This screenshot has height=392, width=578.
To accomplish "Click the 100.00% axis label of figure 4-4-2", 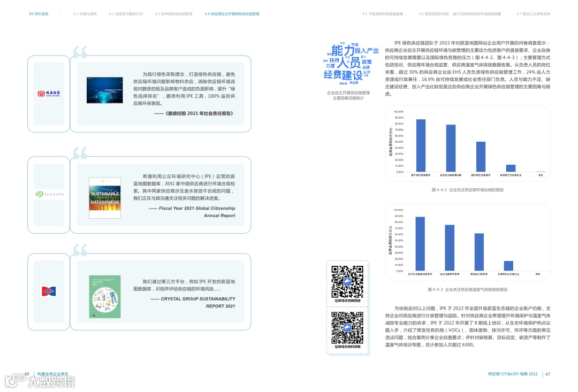I will [398, 112].
